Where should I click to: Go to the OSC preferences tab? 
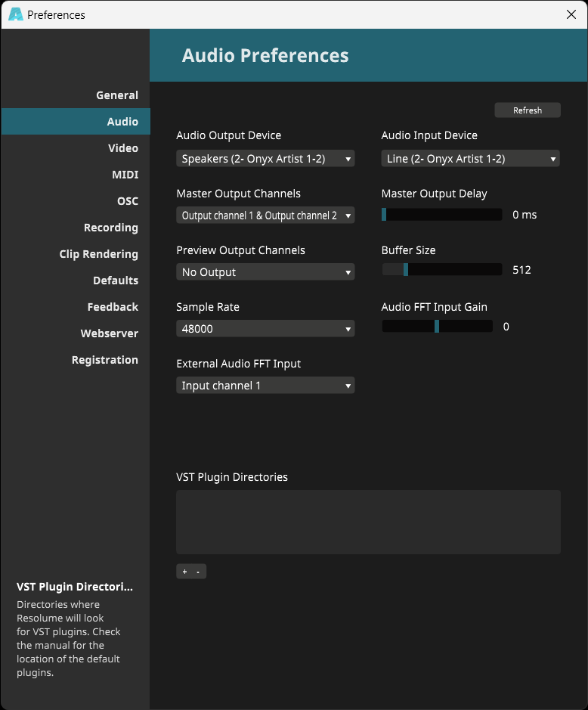pos(128,201)
